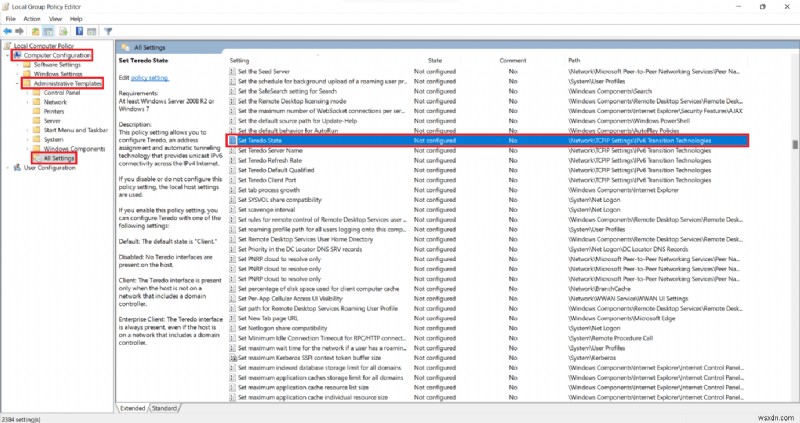Expand the Windows Components folder arrow
The image size is (800, 423).
27,149
